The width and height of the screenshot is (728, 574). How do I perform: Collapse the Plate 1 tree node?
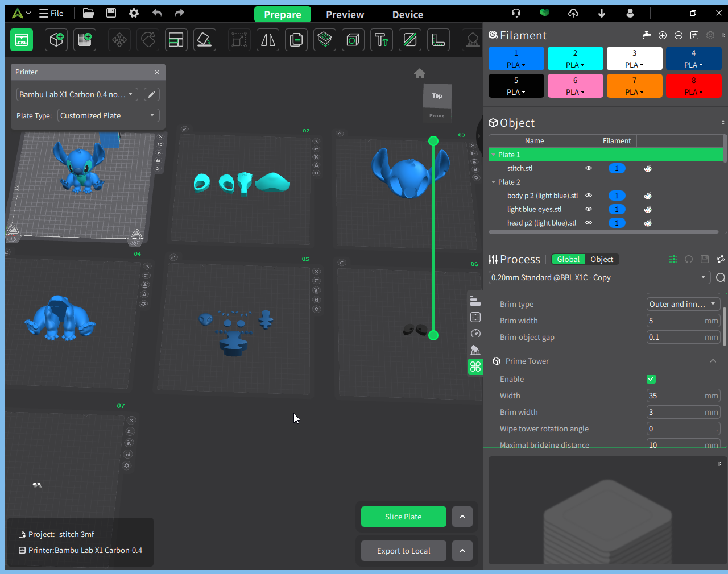click(x=493, y=155)
